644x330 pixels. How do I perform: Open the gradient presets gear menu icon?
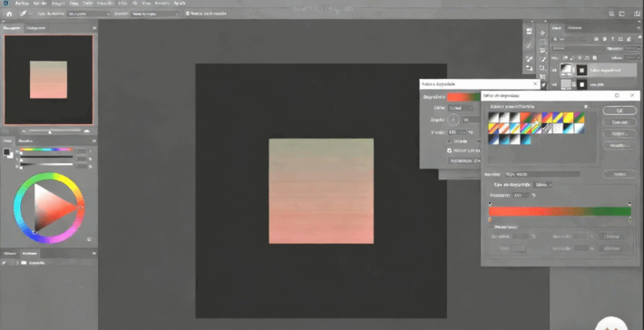[587, 107]
